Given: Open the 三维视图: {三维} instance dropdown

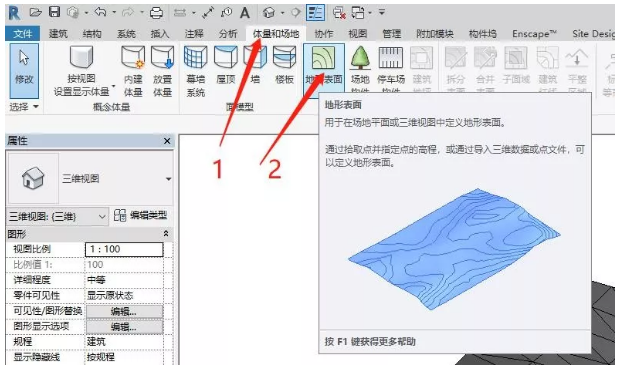Looking at the screenshot, I should click(57, 216).
